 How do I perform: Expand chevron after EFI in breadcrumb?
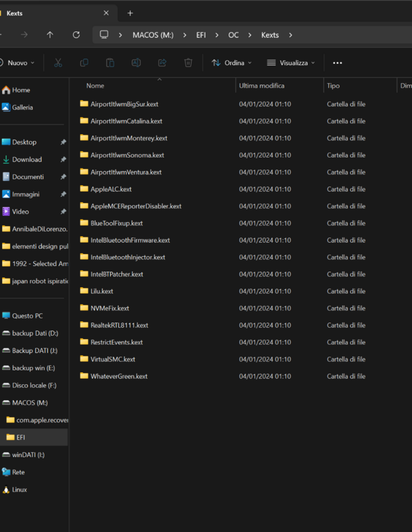pyautogui.click(x=217, y=35)
